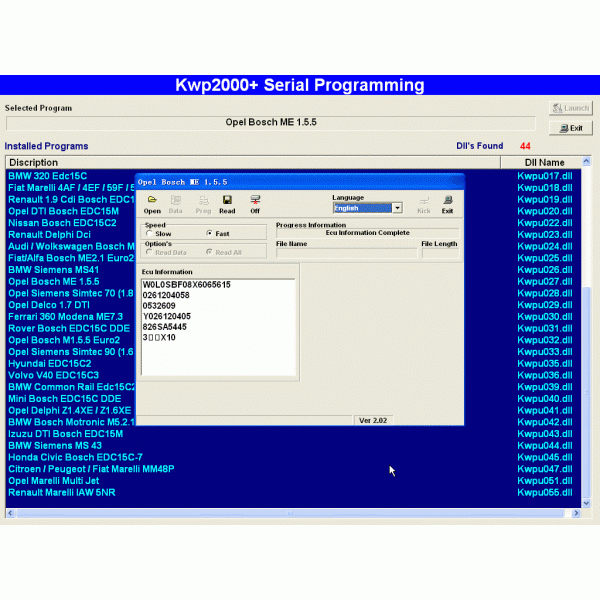The height and width of the screenshot is (600, 600).
Task: Select BMW 320 Edc15C row
Action: point(48,176)
